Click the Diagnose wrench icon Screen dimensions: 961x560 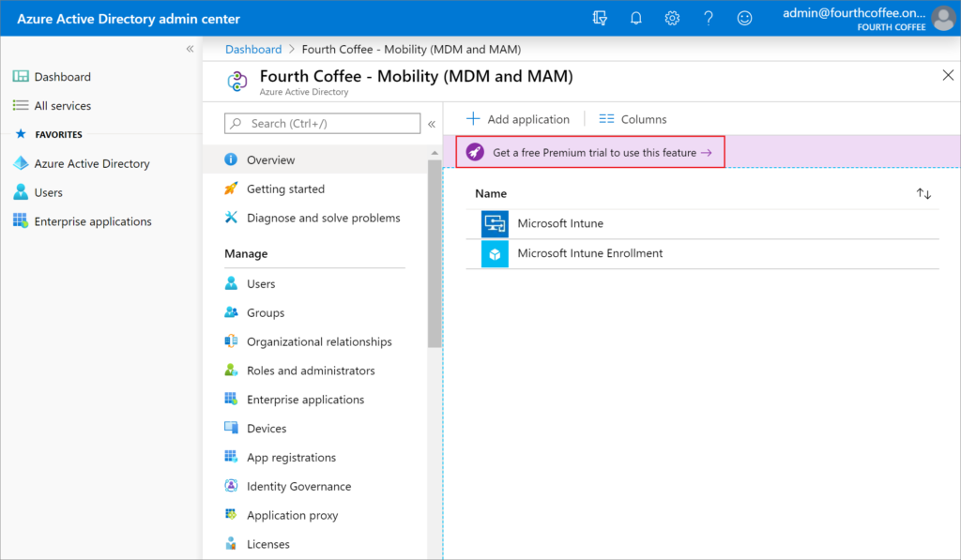coord(231,217)
